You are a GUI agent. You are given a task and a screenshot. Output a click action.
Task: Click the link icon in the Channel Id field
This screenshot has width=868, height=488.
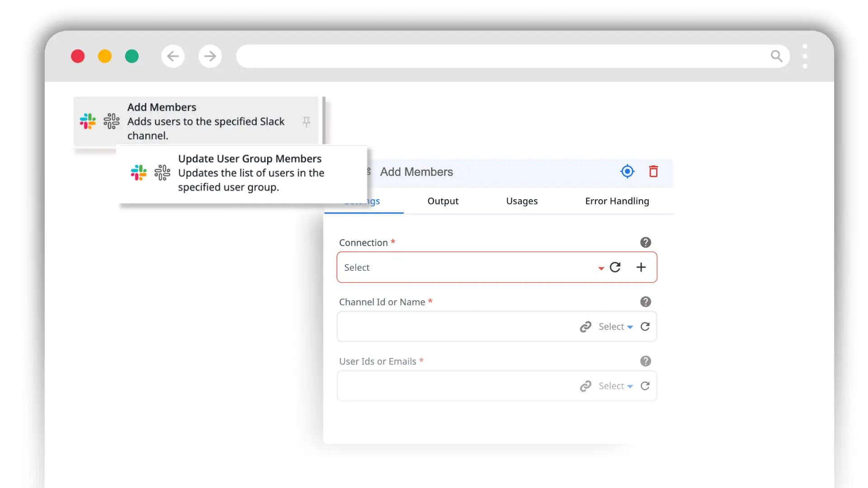(x=585, y=326)
